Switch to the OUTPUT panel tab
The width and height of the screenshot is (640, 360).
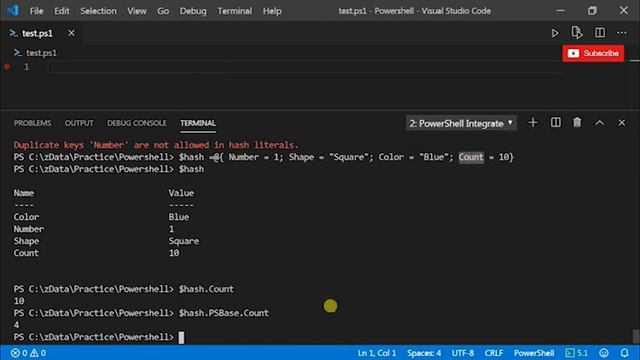(x=79, y=123)
